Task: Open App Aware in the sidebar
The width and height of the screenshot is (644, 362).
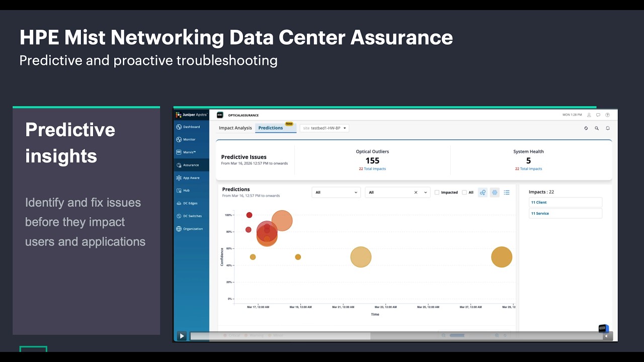Action: (191, 177)
